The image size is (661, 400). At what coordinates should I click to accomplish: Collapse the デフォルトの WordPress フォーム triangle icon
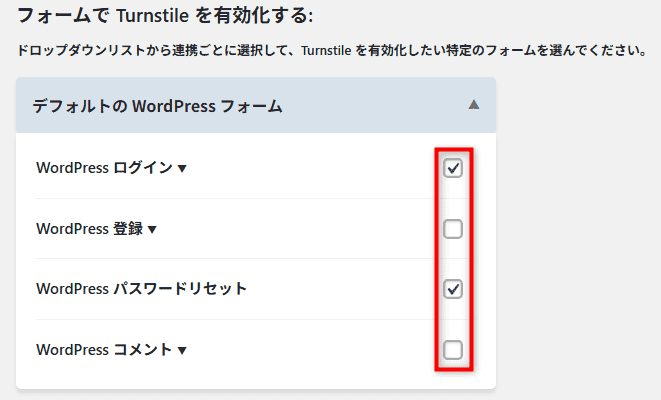tap(474, 105)
